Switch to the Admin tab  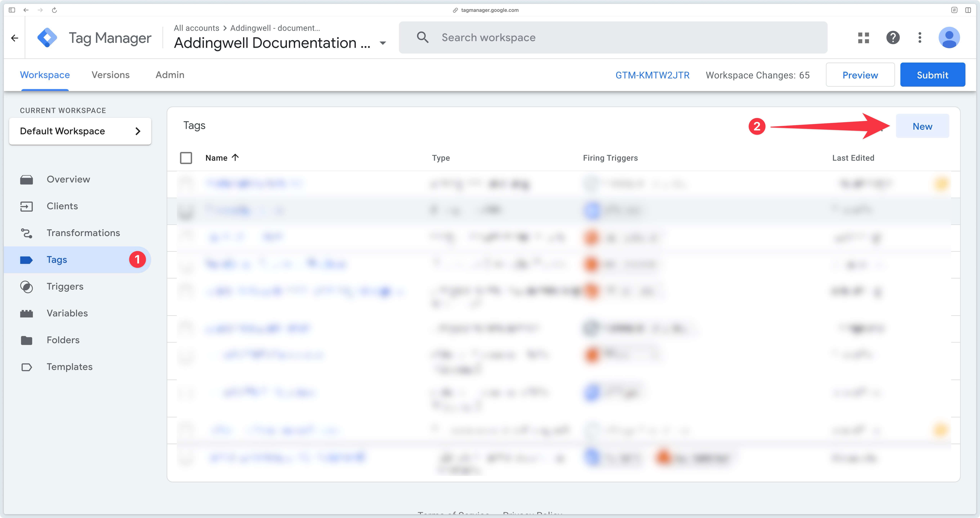170,75
